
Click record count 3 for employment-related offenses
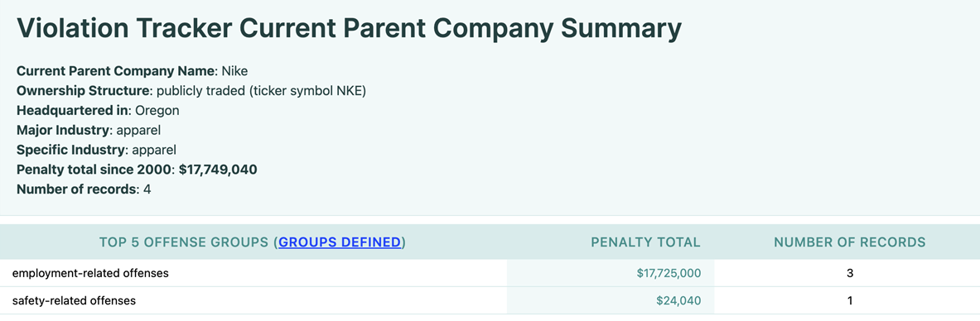(x=850, y=273)
